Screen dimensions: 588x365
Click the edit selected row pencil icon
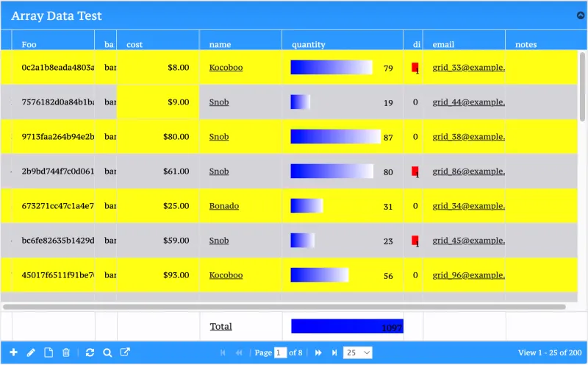(31, 352)
